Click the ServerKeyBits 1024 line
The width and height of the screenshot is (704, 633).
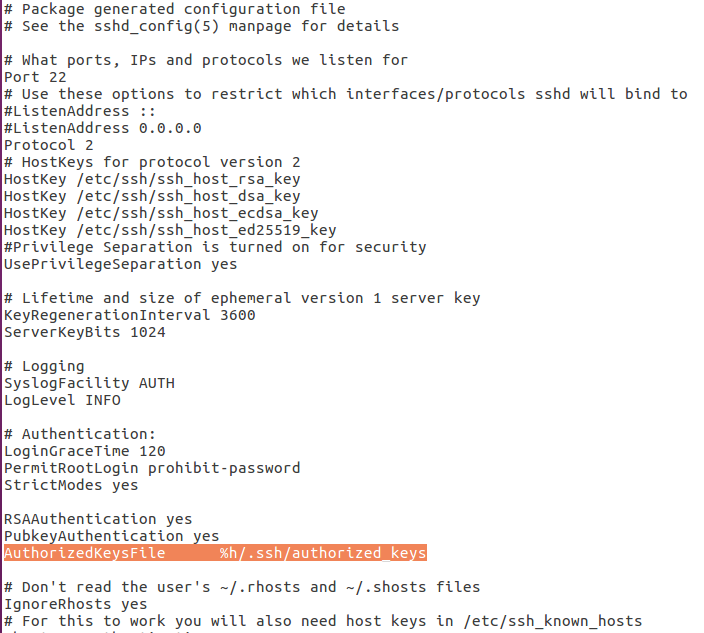click(x=84, y=332)
